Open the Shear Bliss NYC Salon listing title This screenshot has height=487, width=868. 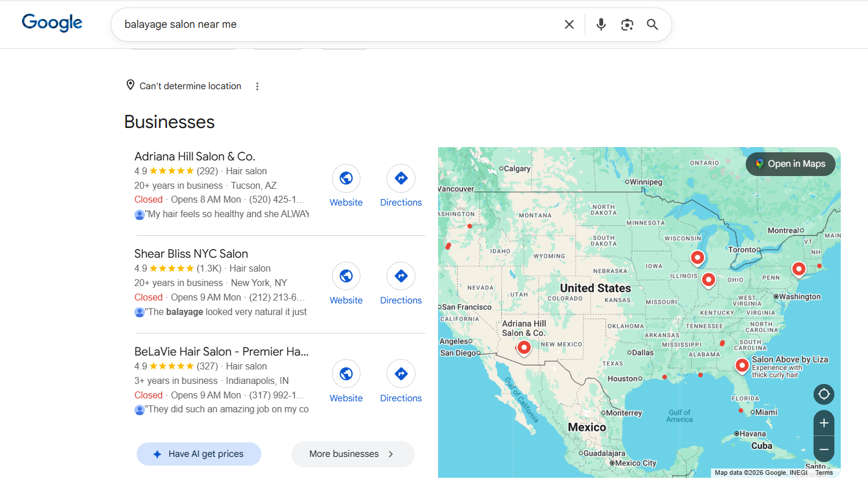click(x=191, y=254)
